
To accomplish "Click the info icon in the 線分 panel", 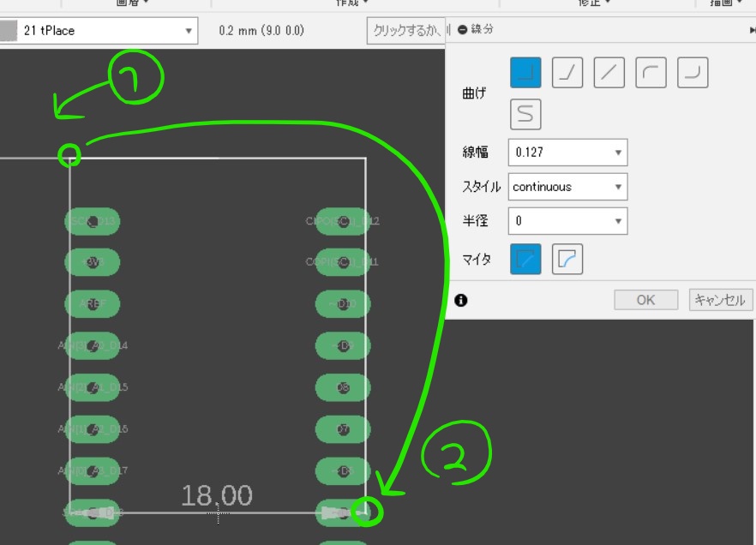I will coord(461,300).
